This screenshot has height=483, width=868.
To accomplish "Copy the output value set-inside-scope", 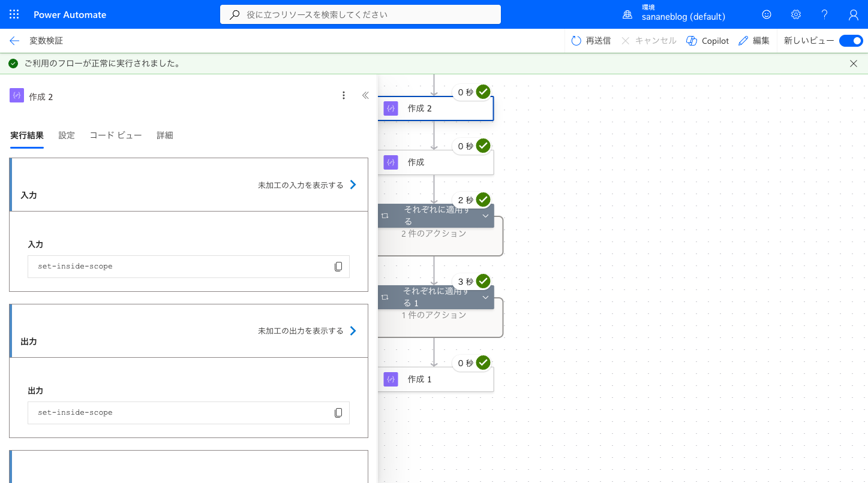I will coord(338,413).
